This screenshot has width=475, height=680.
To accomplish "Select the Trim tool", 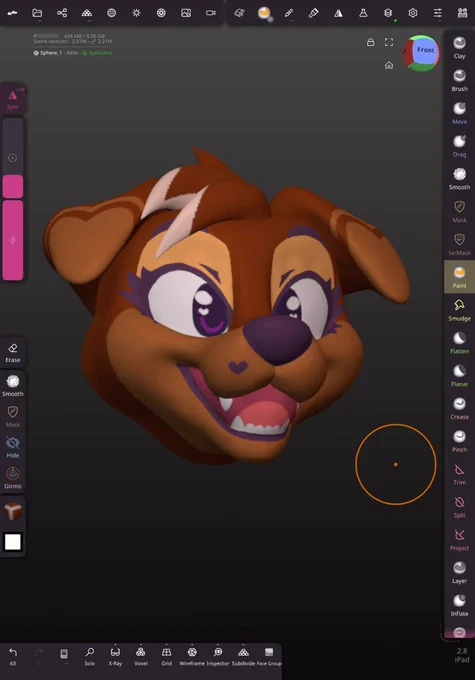I will tap(459, 474).
